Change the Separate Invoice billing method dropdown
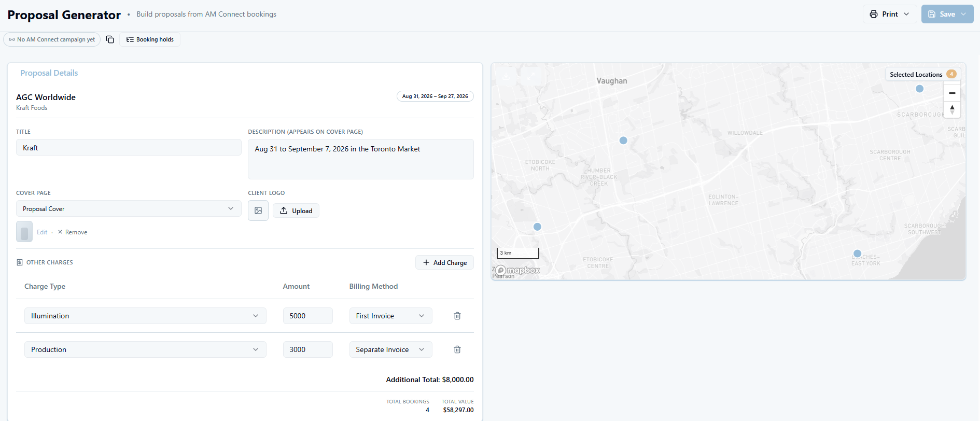The height and width of the screenshot is (421, 980). click(x=390, y=349)
